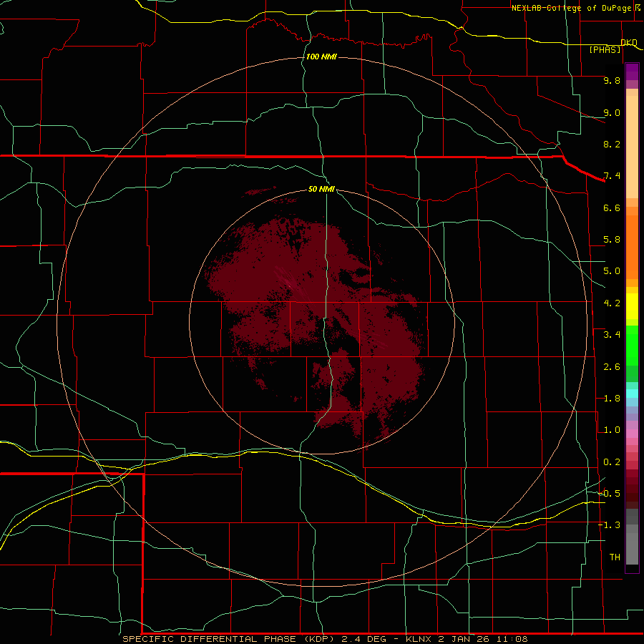Click the yellow segment of the color scale

click(632, 306)
